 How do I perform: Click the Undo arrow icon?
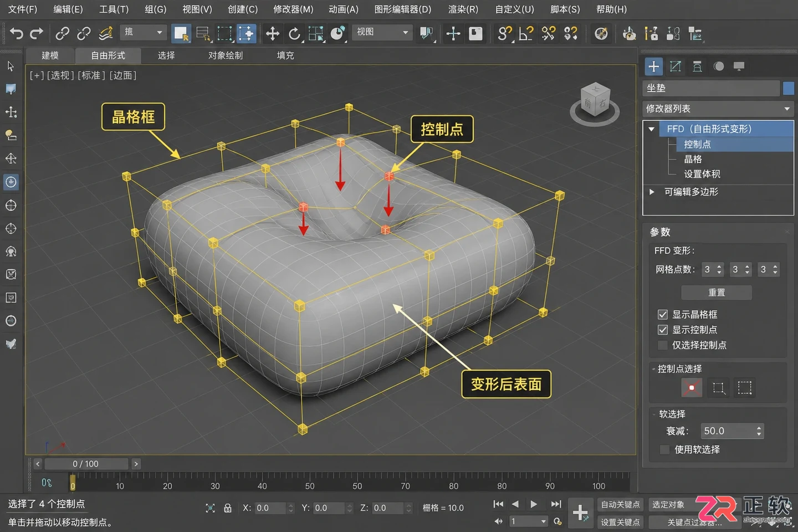point(17,34)
